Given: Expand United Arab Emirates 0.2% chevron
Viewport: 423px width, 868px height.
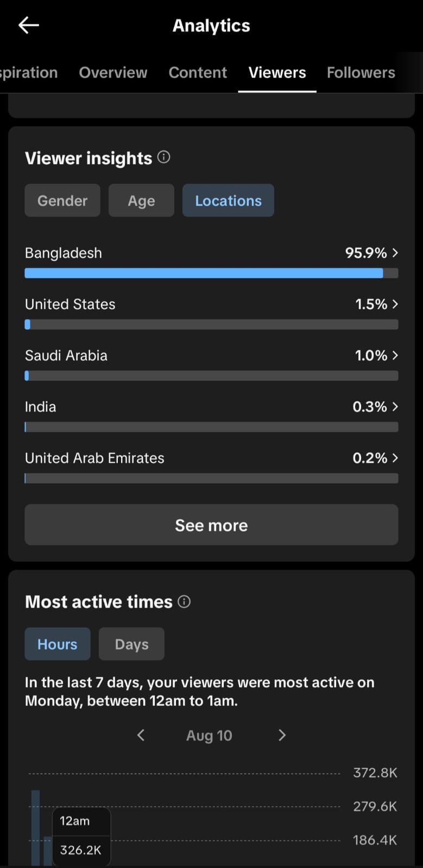Looking at the screenshot, I should [395, 458].
